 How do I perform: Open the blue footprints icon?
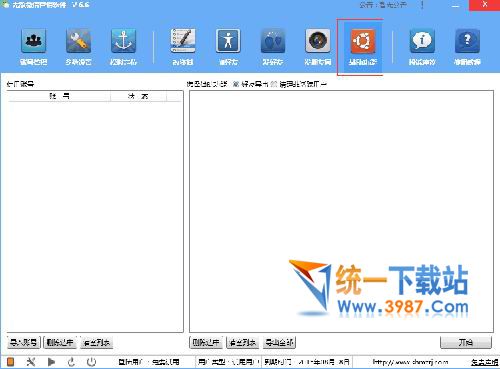273,41
